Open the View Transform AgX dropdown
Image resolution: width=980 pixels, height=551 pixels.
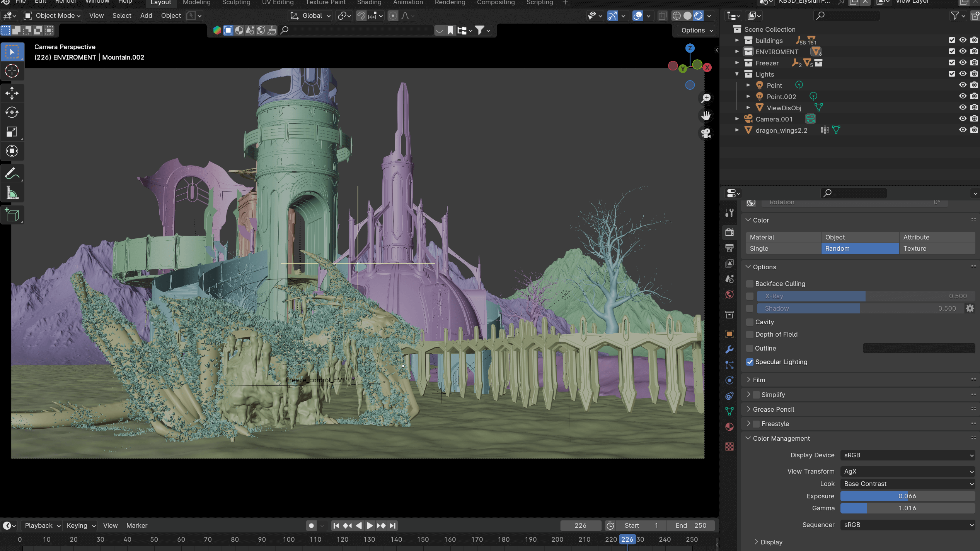pyautogui.click(x=907, y=471)
